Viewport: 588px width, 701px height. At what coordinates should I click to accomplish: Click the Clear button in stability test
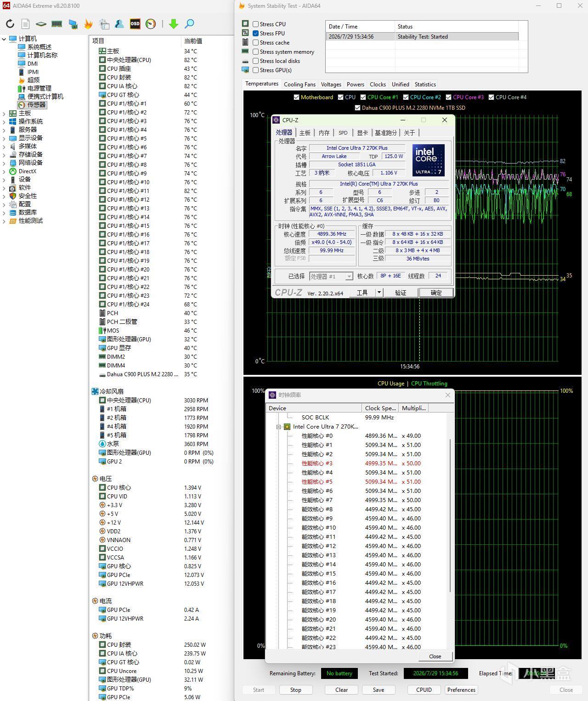pyautogui.click(x=342, y=690)
